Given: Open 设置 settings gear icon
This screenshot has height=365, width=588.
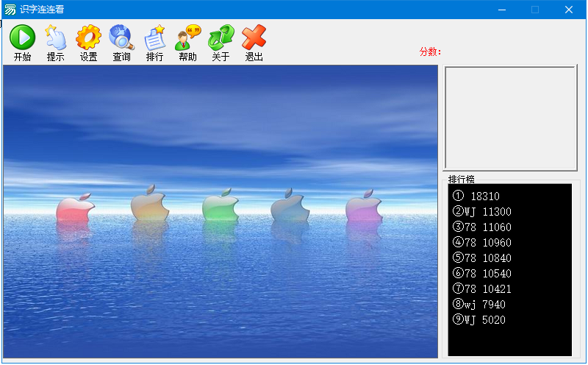Looking at the screenshot, I should coord(88,43).
